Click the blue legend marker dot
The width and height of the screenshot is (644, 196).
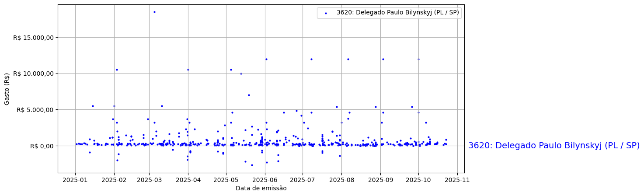point(326,13)
